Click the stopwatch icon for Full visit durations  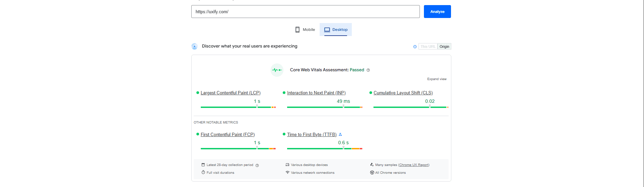(x=203, y=172)
